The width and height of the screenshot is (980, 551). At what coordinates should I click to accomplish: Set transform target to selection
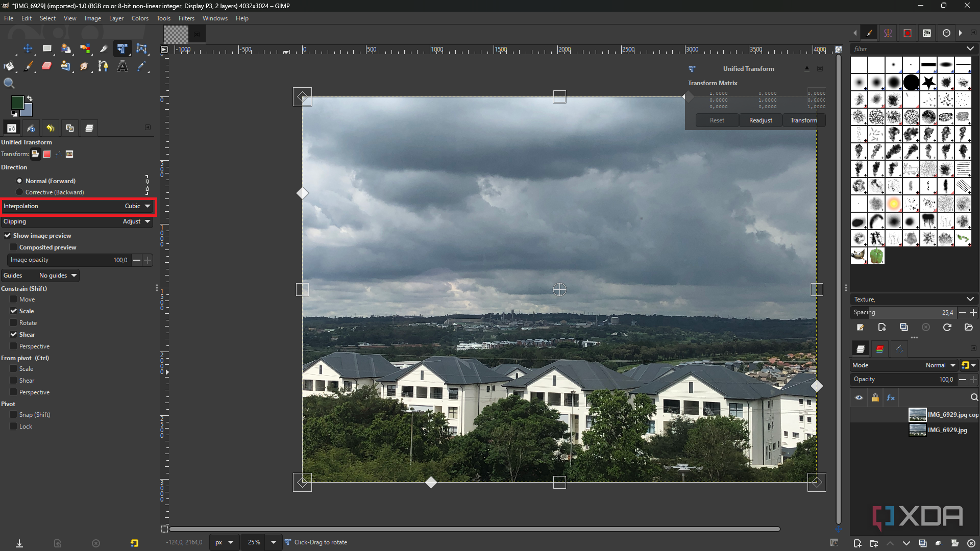pyautogui.click(x=47, y=154)
